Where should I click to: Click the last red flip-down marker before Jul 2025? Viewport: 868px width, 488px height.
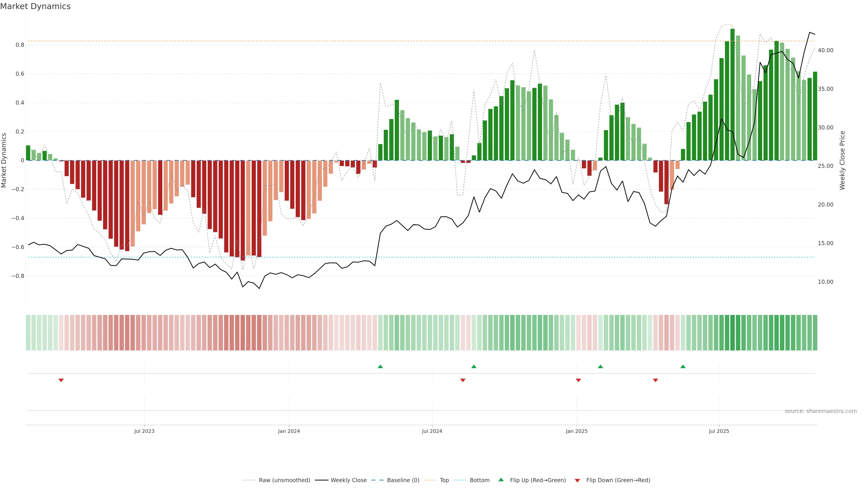pos(655,380)
